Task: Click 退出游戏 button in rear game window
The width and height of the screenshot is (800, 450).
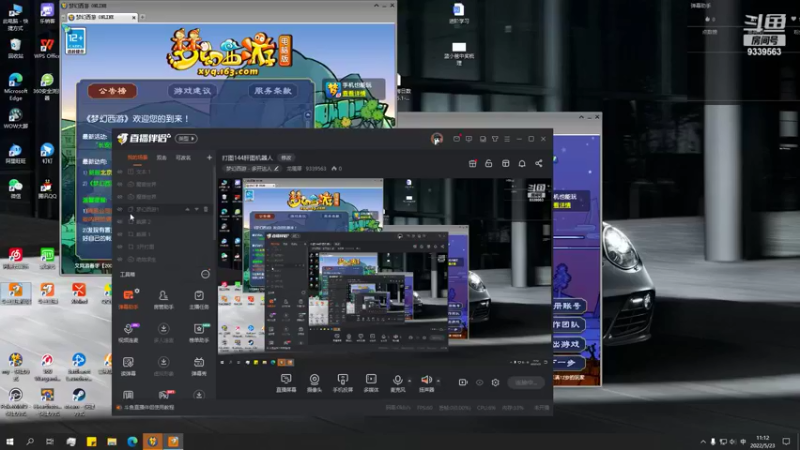Action: (567, 344)
